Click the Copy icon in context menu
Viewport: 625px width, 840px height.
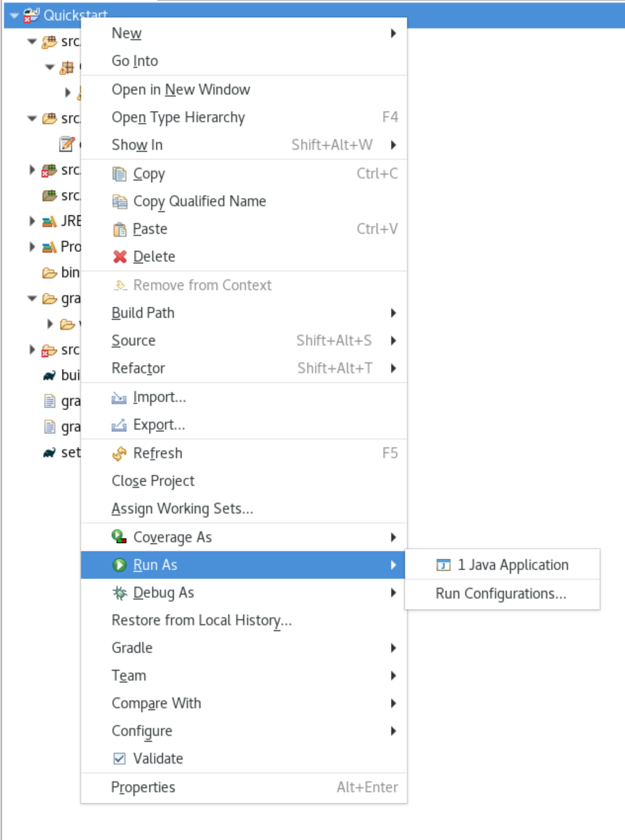pos(119,174)
